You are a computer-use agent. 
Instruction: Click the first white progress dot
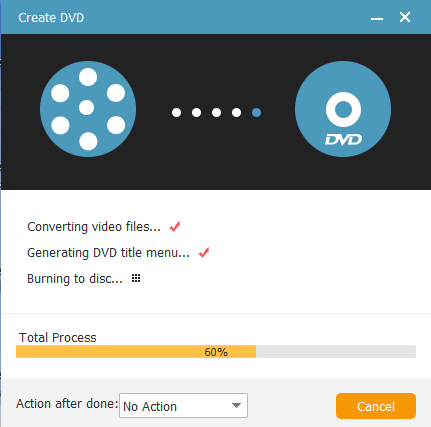[x=176, y=113]
